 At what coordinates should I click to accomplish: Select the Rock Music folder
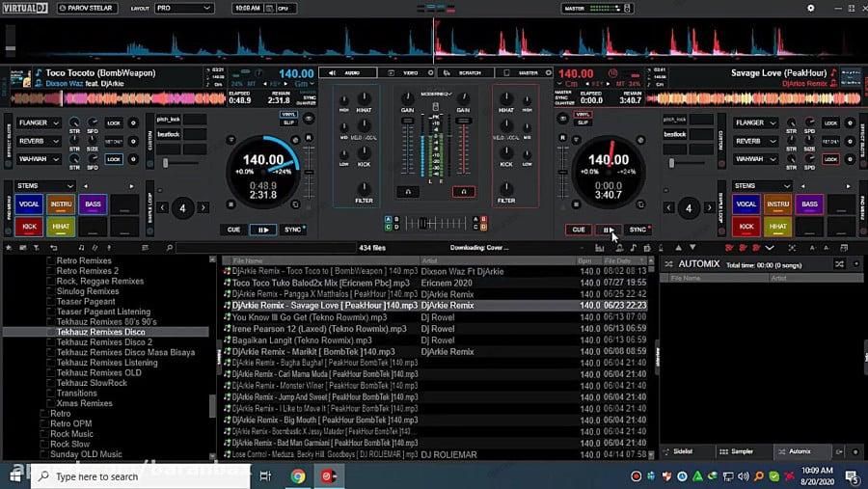(72, 434)
